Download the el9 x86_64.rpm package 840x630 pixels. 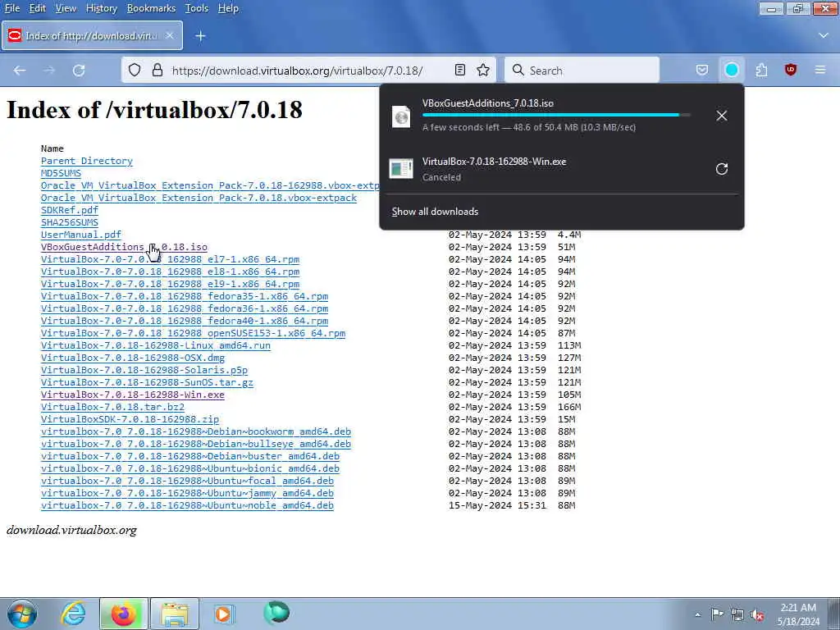[170, 284]
